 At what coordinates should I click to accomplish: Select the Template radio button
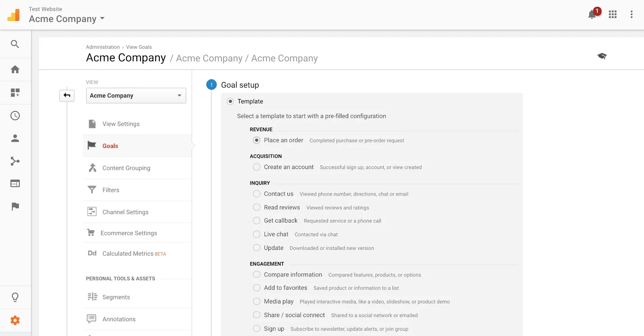[230, 101]
